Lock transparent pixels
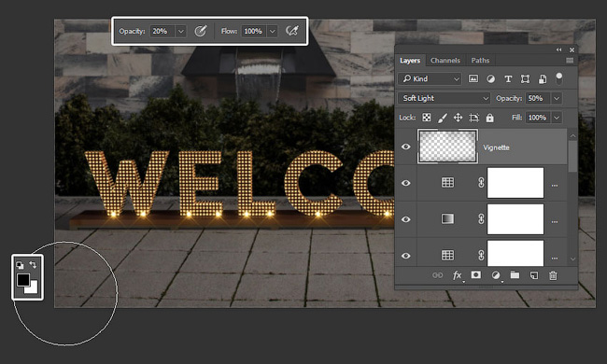Viewport: 607px width, 364px height. pos(426,118)
